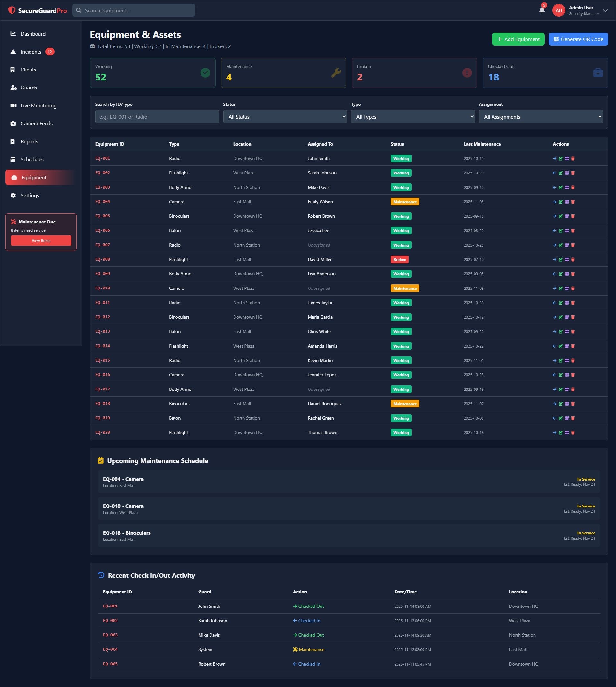
Task: Expand the All Types dropdown
Action: [x=413, y=117]
